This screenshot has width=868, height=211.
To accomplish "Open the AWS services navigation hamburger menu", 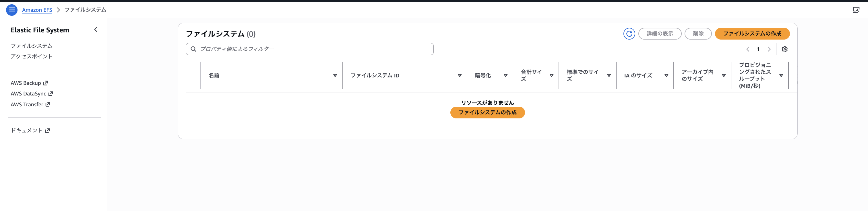I will click(12, 10).
